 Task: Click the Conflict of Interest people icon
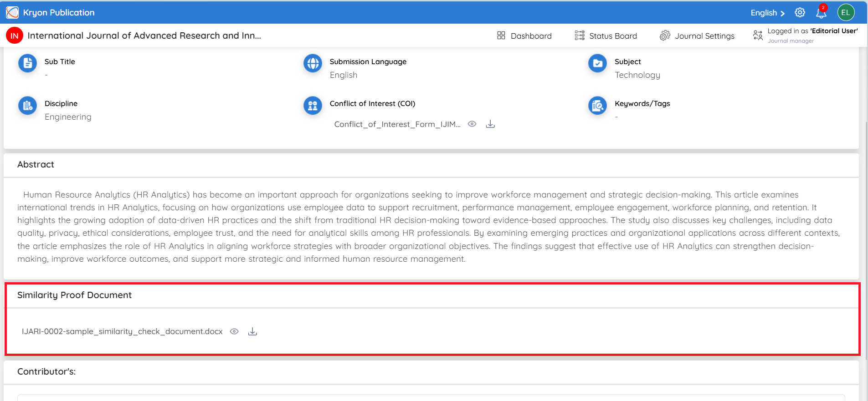[x=313, y=106]
